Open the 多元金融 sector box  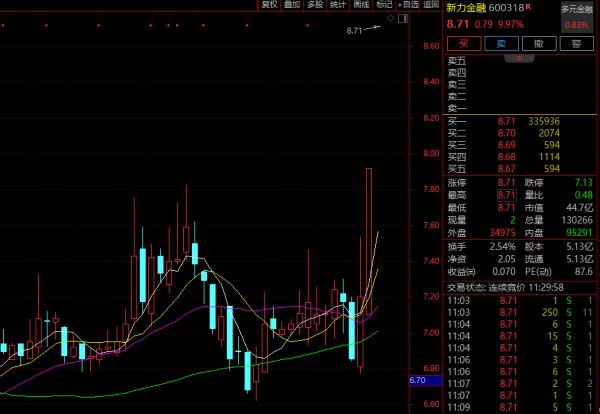pos(577,17)
